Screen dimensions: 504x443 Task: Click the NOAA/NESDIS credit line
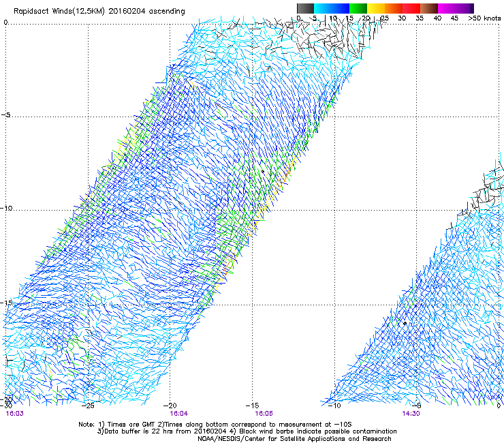294,438
